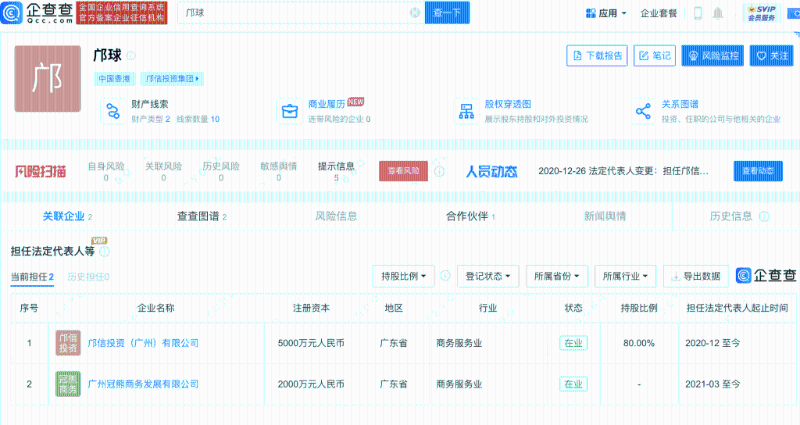The image size is (800, 425).
Task: Clear the search box with the X icon
Action: pos(415,13)
